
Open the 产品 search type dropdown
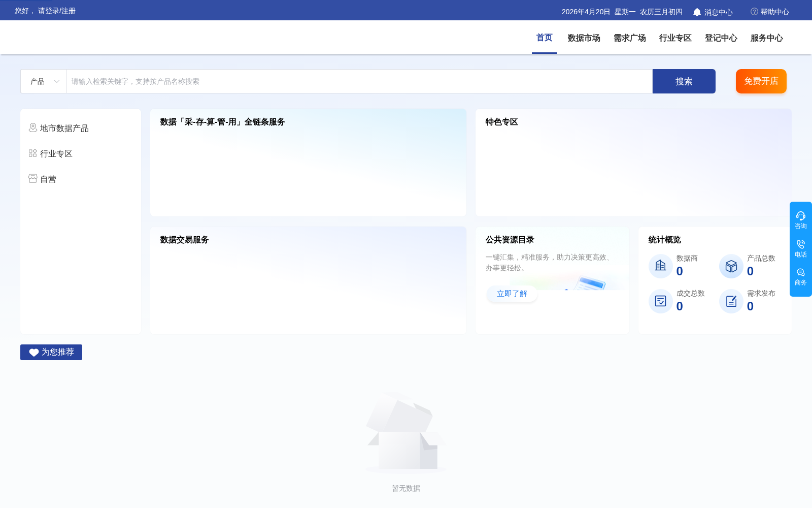(x=44, y=81)
